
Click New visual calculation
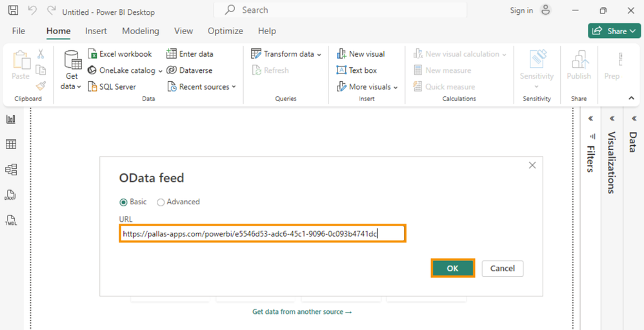click(x=460, y=53)
